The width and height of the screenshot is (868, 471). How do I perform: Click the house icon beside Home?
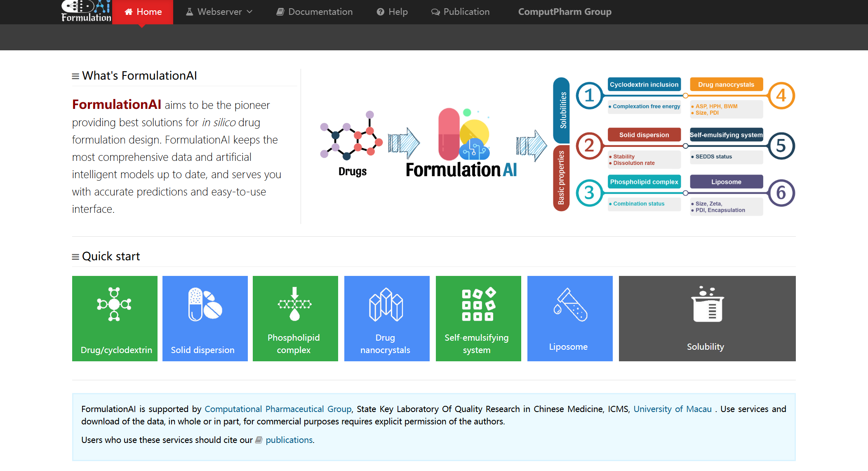pyautogui.click(x=129, y=12)
